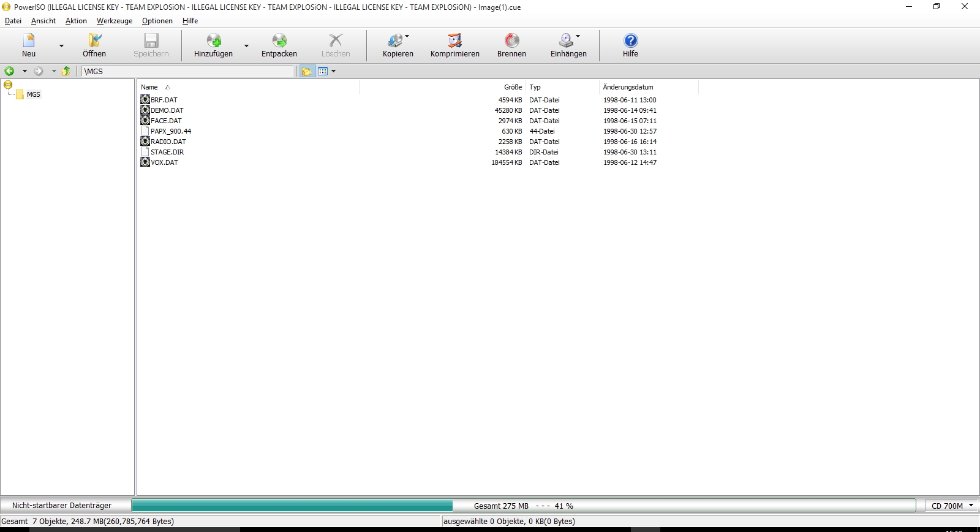Click Nicht-startbarer Datenträger status label
This screenshot has width=980, height=532.
(x=62, y=506)
